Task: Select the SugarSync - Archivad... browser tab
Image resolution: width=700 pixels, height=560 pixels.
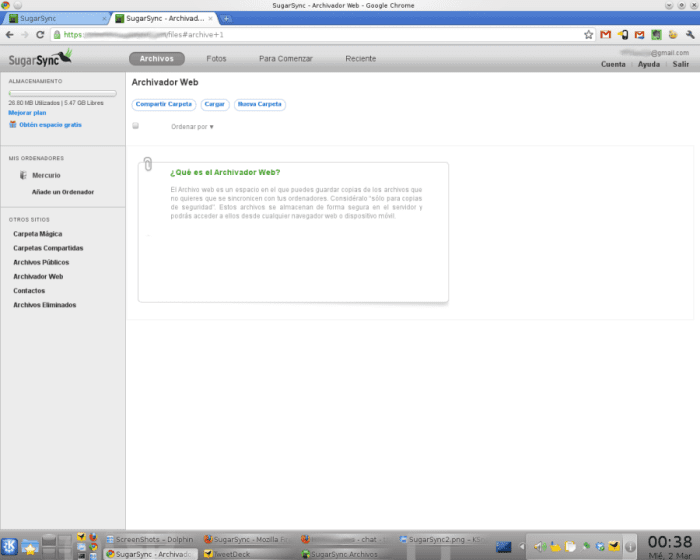Action: coord(163,18)
